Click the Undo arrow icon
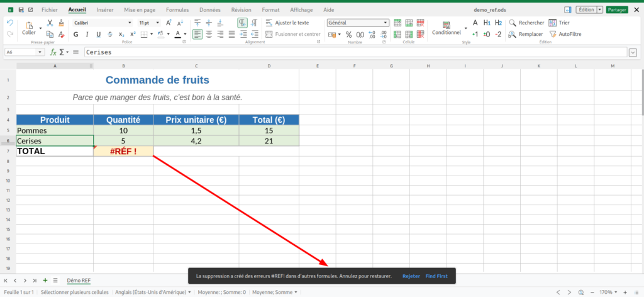Image resolution: width=644 pixels, height=297 pixels. point(10,23)
